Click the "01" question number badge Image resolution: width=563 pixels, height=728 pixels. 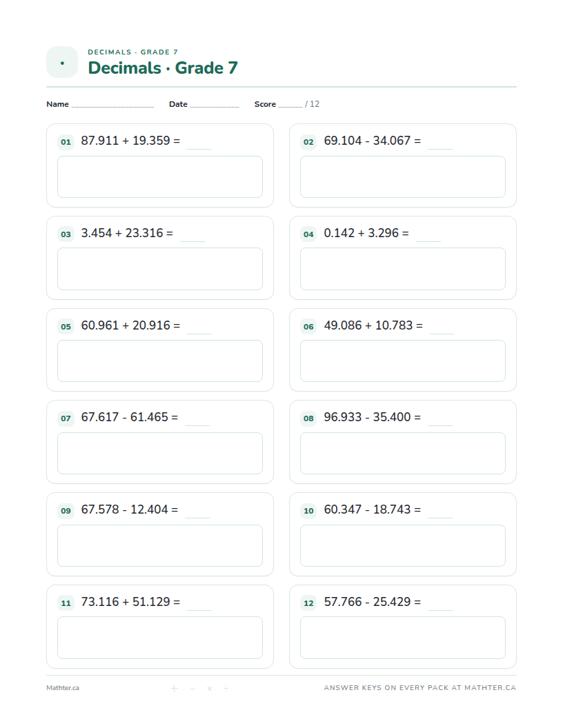point(66,142)
